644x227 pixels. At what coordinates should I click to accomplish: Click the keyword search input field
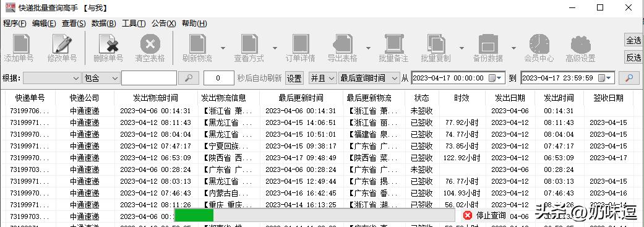pyautogui.click(x=149, y=78)
